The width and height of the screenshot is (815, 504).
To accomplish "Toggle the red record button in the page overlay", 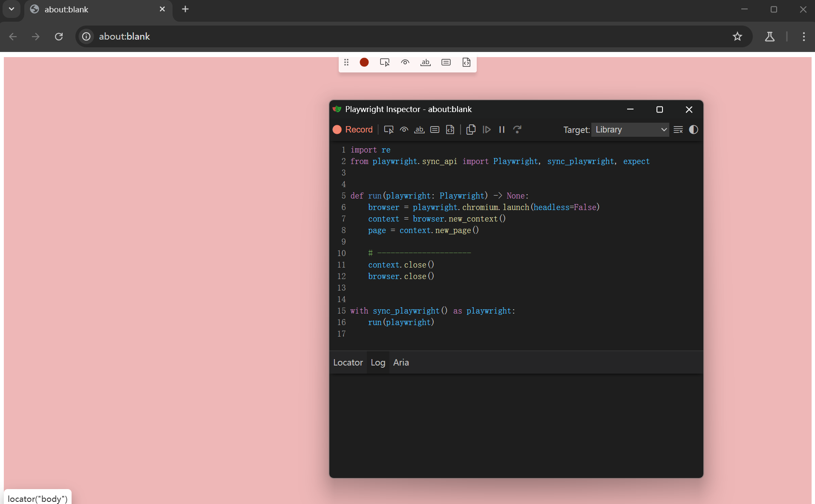I will [364, 62].
